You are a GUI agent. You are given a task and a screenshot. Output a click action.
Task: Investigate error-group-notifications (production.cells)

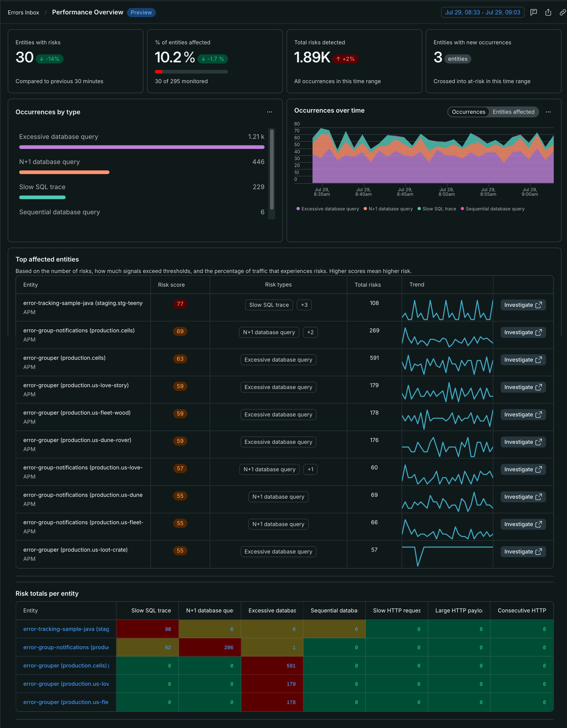(x=523, y=332)
